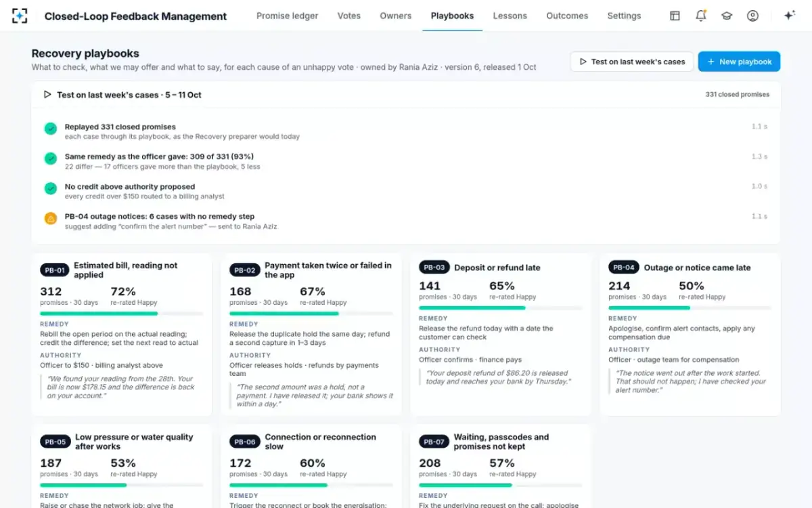Click the PB-07 badge
The width and height of the screenshot is (812, 508).
(x=434, y=442)
